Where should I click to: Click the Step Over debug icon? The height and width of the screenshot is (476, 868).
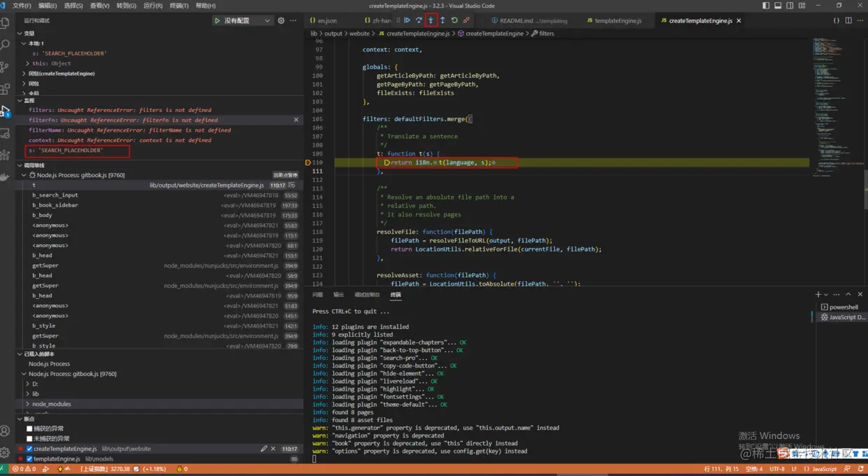pyautogui.click(x=419, y=20)
